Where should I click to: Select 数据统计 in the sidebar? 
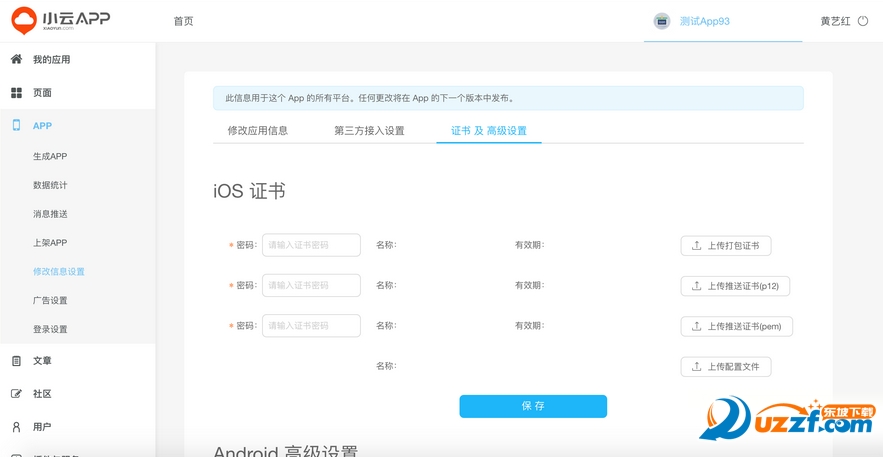pyautogui.click(x=50, y=185)
